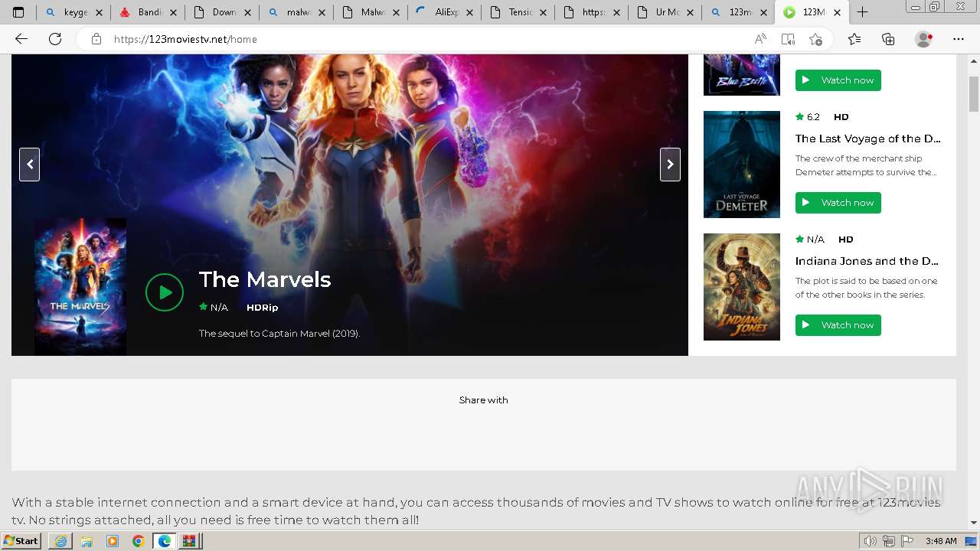
Task: Open Indiana Jones and the D... title link
Action: (867, 261)
